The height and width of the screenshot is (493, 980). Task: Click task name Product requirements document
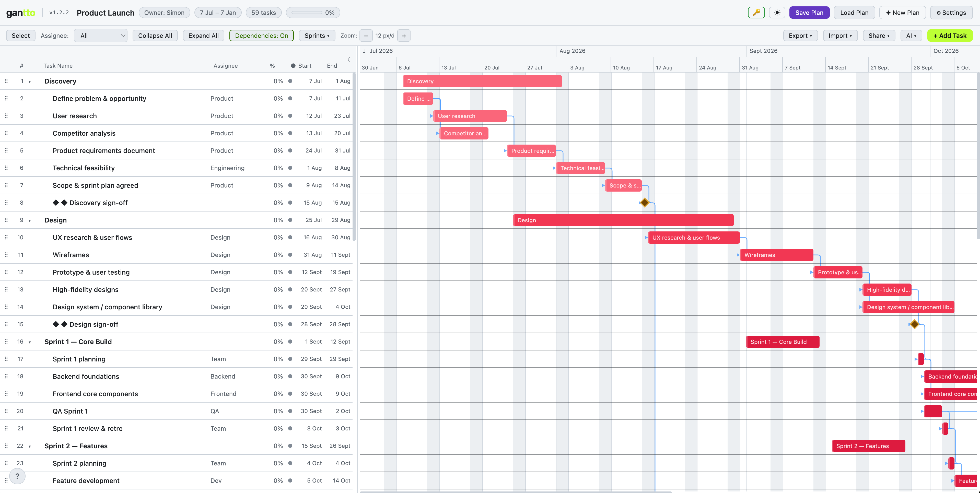point(104,151)
